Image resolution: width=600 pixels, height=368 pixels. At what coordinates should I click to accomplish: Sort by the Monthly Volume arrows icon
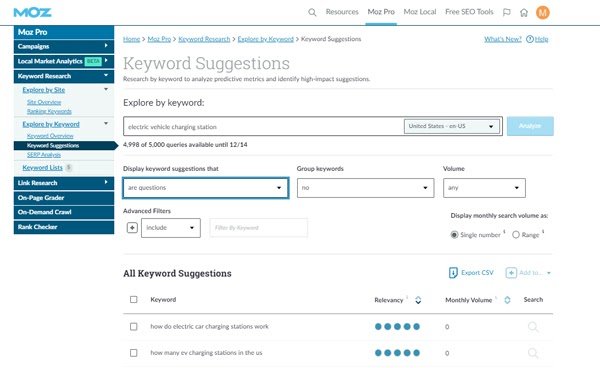coord(507,300)
